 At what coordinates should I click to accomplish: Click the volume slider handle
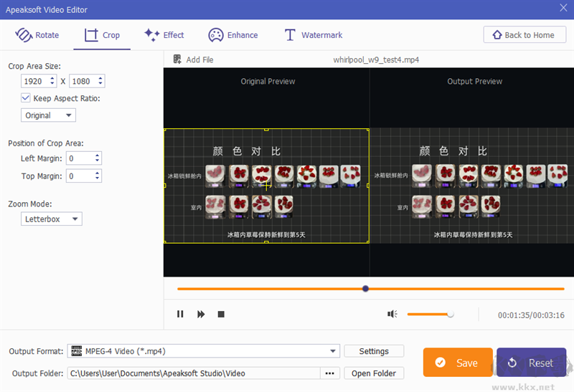click(x=450, y=314)
